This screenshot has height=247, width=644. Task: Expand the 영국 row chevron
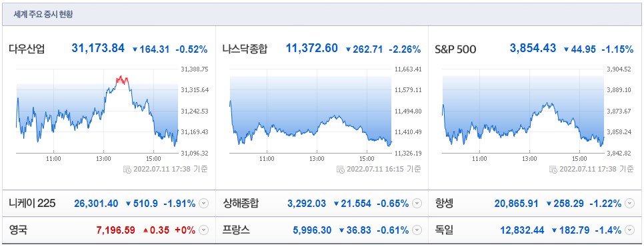pos(204,230)
